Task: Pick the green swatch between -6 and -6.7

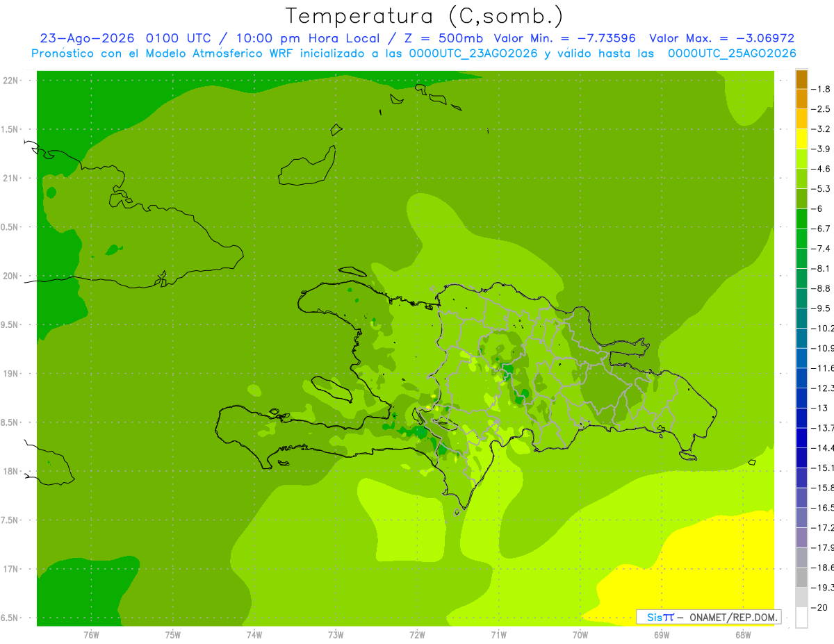Action: pos(801,219)
